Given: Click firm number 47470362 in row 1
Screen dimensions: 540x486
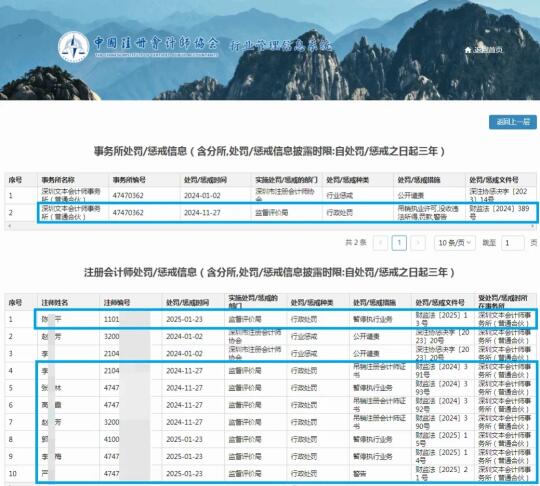Looking at the screenshot, I should [x=128, y=196].
